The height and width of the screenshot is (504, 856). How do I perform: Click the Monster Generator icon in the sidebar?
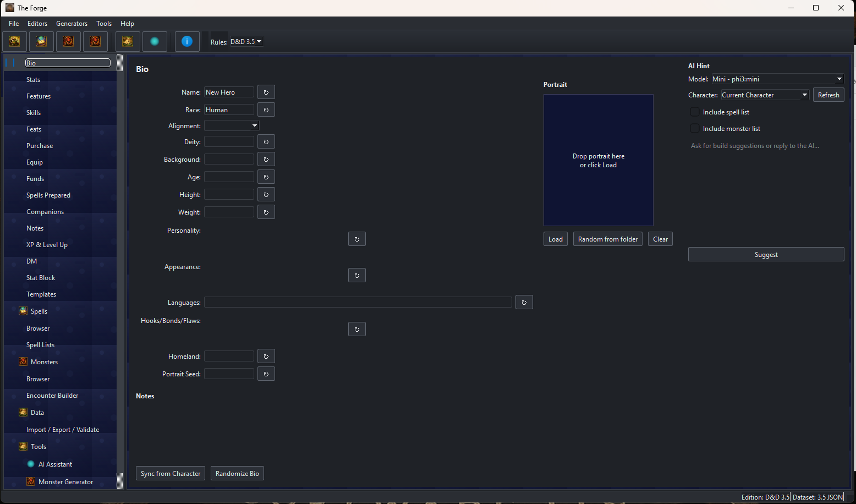[x=30, y=481]
